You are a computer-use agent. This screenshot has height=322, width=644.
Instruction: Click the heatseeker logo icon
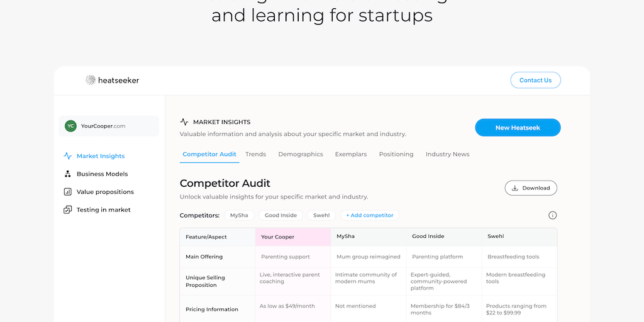tap(91, 80)
